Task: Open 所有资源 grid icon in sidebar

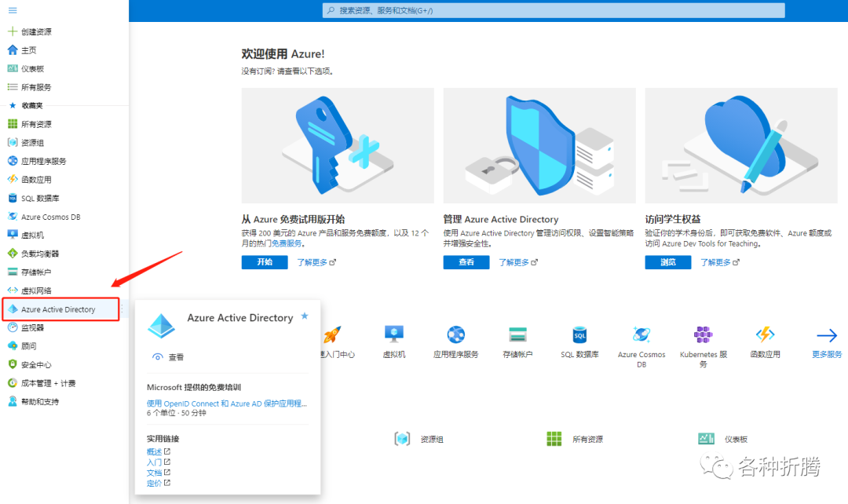Action: coord(13,124)
